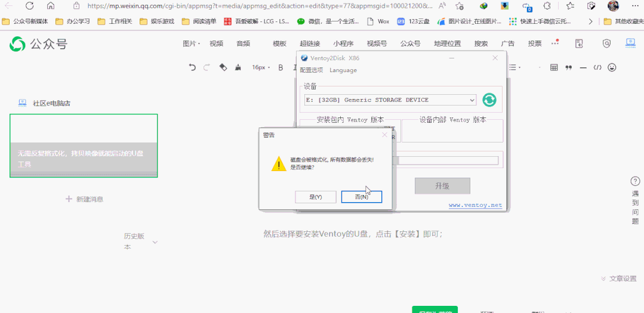Select the article cover thumbnail in sidebar
Screen dimensions: 644x313
84,145
